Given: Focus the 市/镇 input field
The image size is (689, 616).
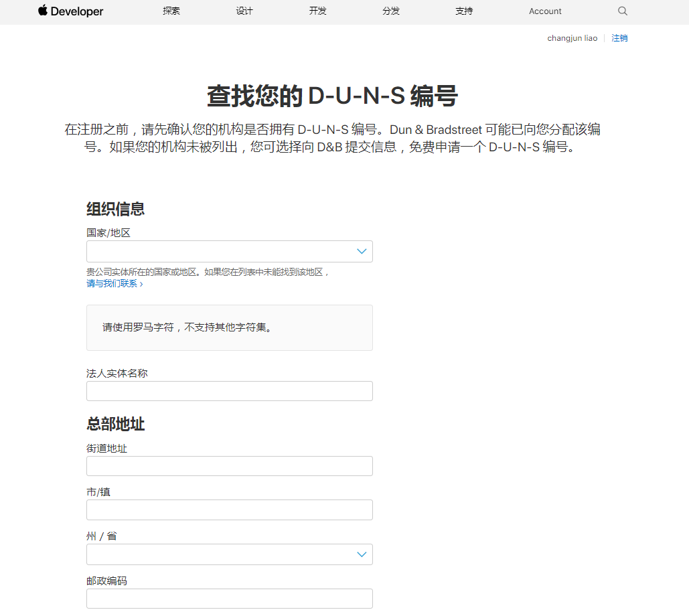Looking at the screenshot, I should click(230, 510).
